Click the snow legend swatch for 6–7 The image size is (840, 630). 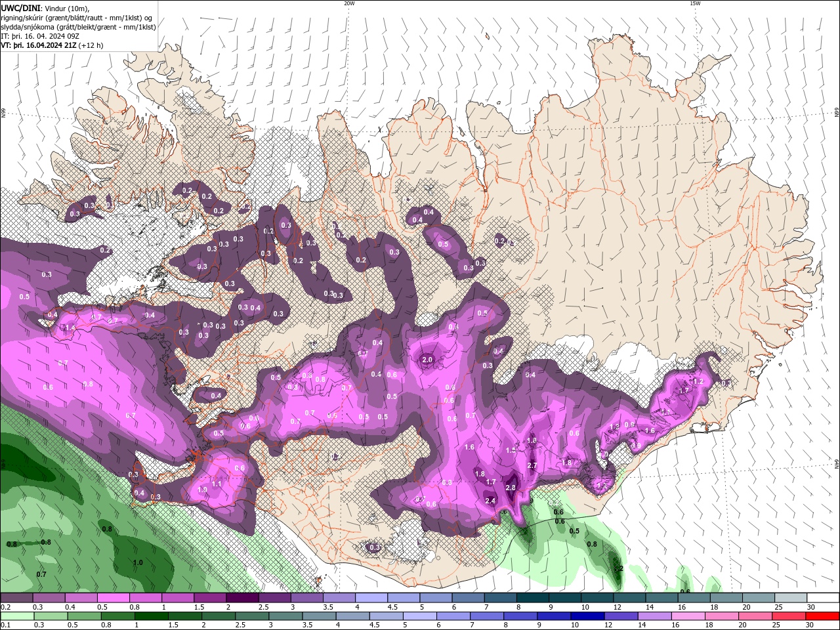tap(468, 598)
